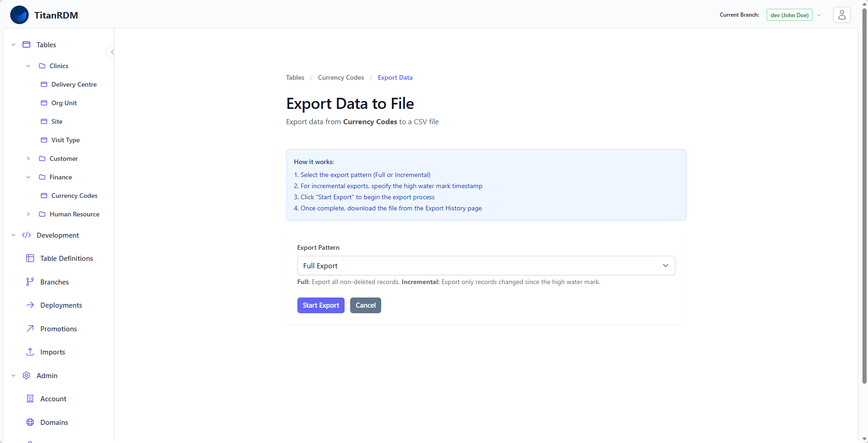Navigate to Promotions page
This screenshot has width=868, height=443.
click(59, 329)
